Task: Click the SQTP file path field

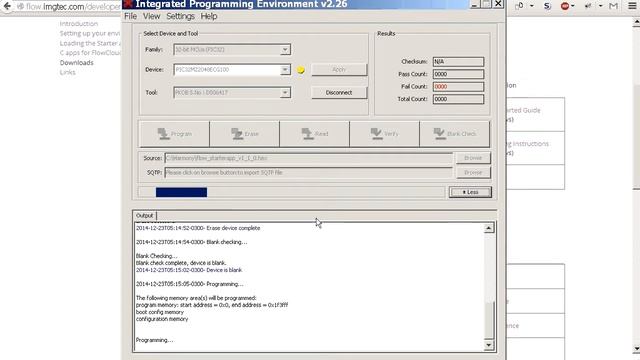Action: click(x=309, y=173)
